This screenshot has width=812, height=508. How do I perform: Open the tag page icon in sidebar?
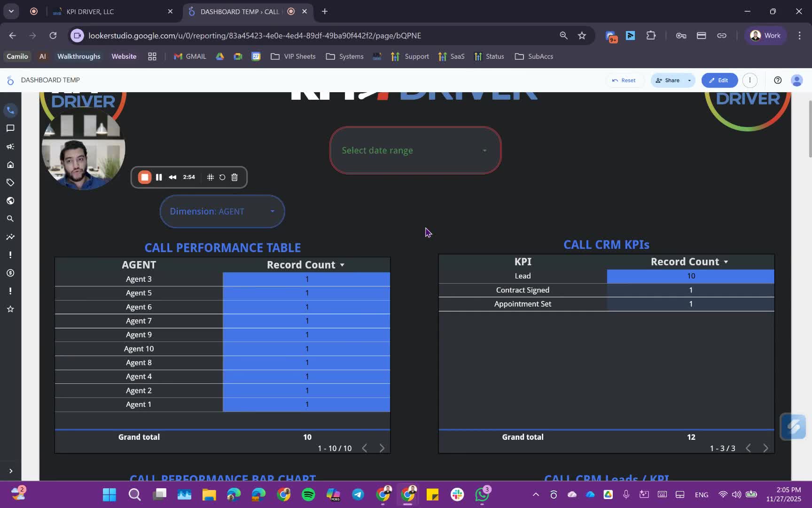[x=10, y=183]
